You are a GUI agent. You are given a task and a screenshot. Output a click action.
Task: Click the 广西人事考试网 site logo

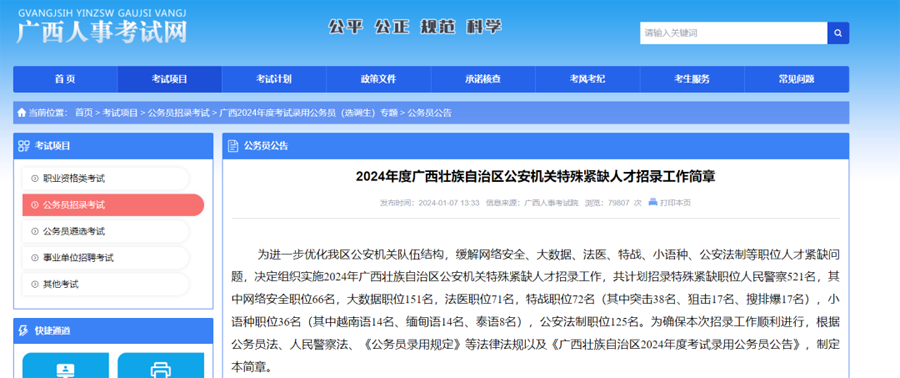click(x=102, y=27)
